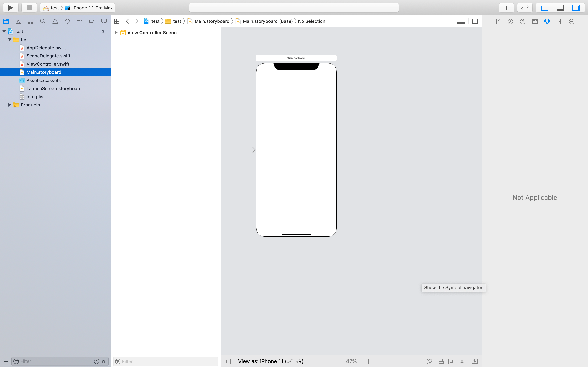Viewport: 588px width, 367px height.
Task: Click View as: iPhone 11 button
Action: pos(271,361)
